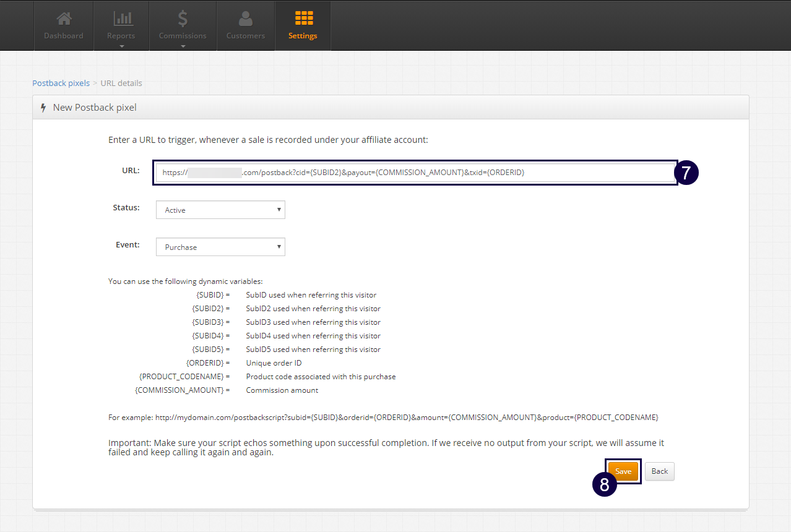This screenshot has height=532, width=791.
Task: Expand the Commissions menu caret arrow
Action: point(183,46)
